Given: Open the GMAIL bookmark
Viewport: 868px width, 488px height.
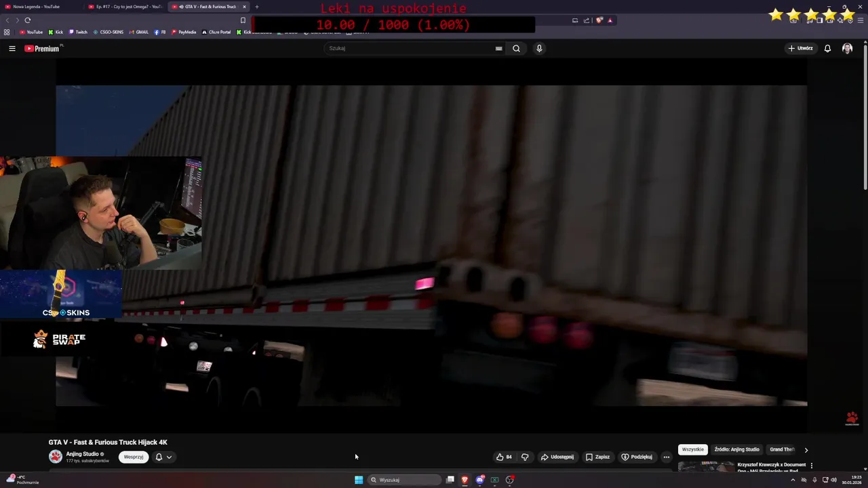Looking at the screenshot, I should coord(139,32).
